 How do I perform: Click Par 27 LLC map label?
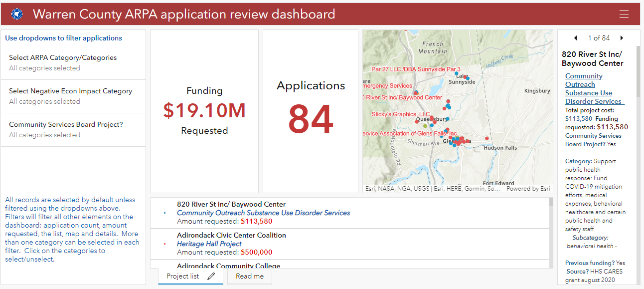point(416,69)
